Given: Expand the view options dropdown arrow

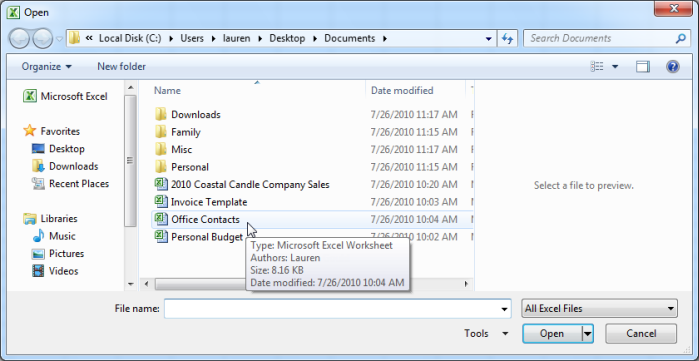Looking at the screenshot, I should tap(615, 67).
